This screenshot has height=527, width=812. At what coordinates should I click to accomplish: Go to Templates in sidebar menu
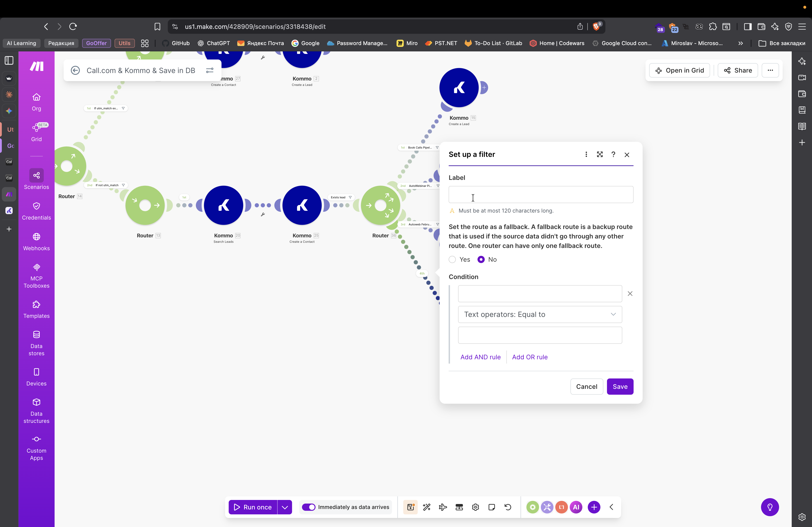pos(36,309)
